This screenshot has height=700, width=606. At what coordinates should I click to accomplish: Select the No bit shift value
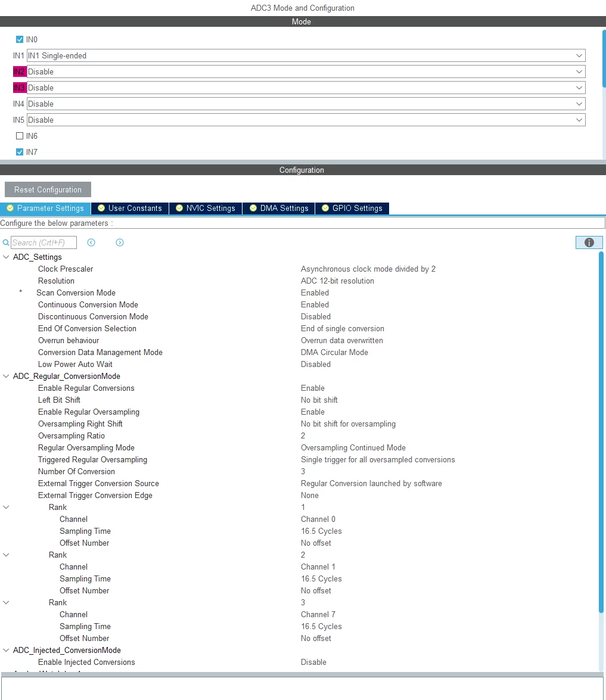click(x=319, y=400)
